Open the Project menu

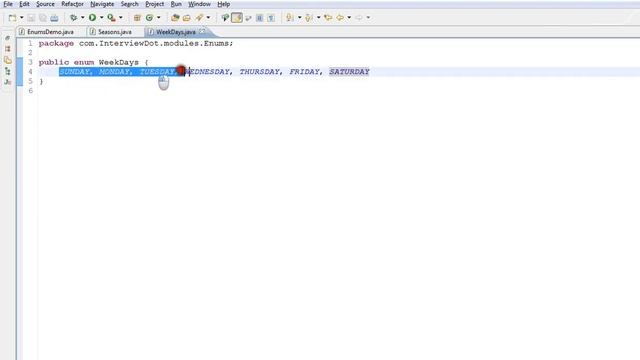[154, 4]
